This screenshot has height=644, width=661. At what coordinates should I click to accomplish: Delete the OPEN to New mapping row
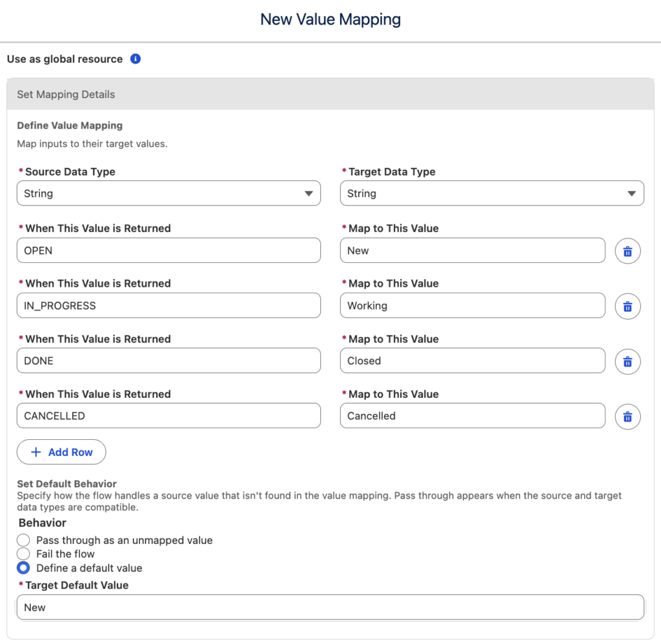[627, 251]
